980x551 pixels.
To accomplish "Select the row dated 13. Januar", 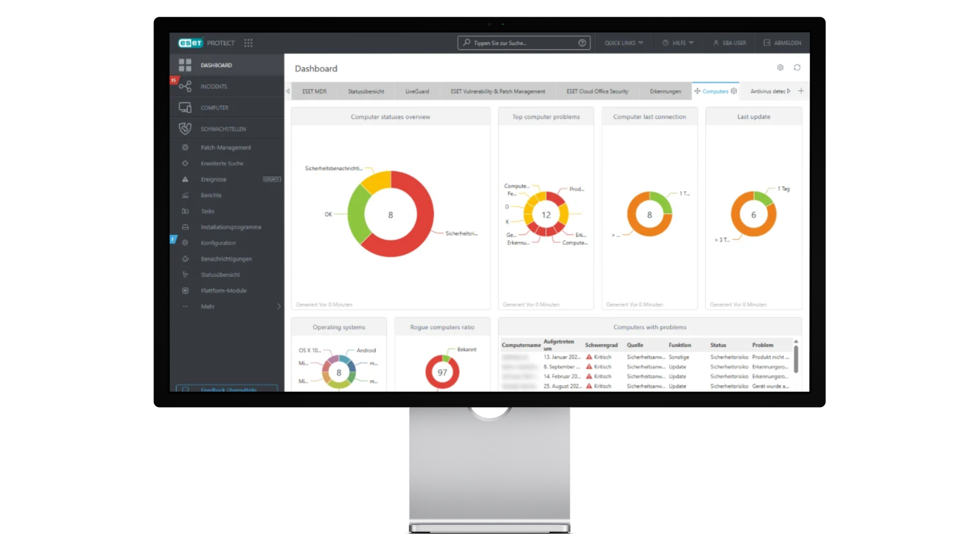I will pos(646,357).
